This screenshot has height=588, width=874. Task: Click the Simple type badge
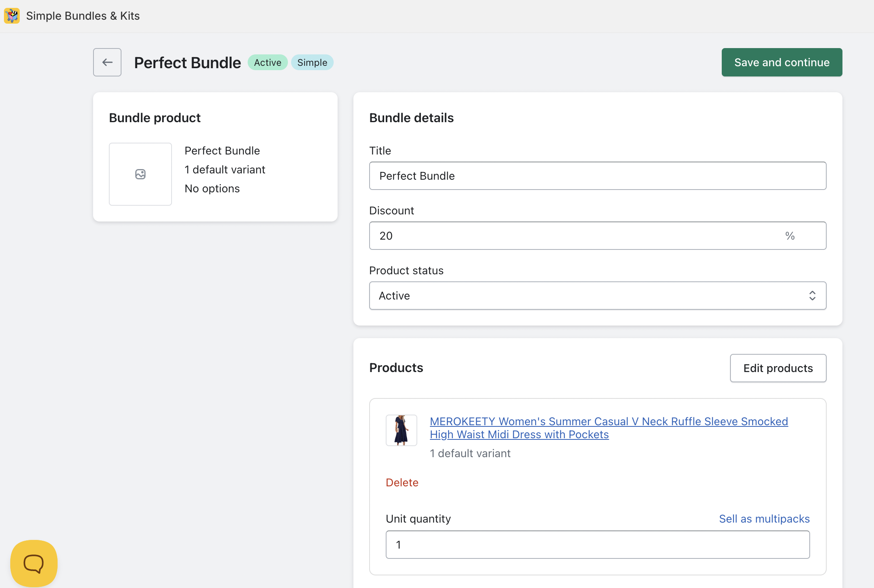coord(312,62)
